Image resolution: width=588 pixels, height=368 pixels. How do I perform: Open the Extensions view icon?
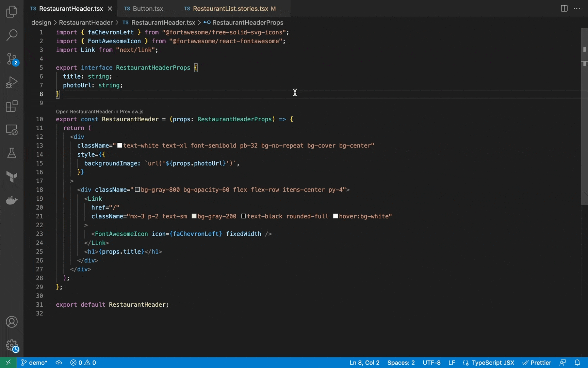(12, 106)
